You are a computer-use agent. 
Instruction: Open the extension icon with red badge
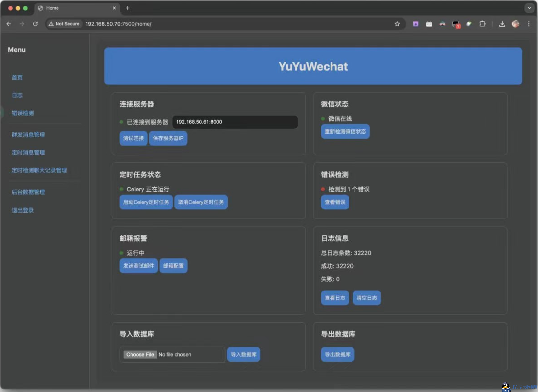[456, 24]
